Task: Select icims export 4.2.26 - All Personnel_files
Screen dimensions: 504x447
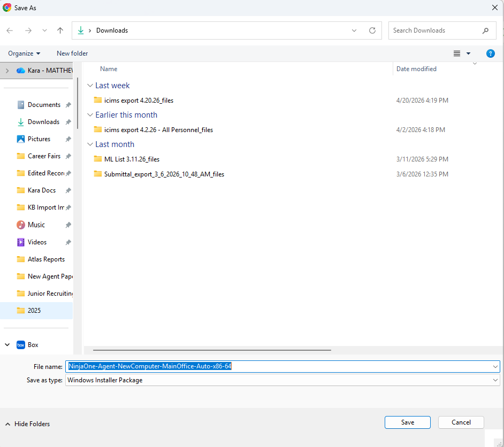Action: click(x=158, y=130)
